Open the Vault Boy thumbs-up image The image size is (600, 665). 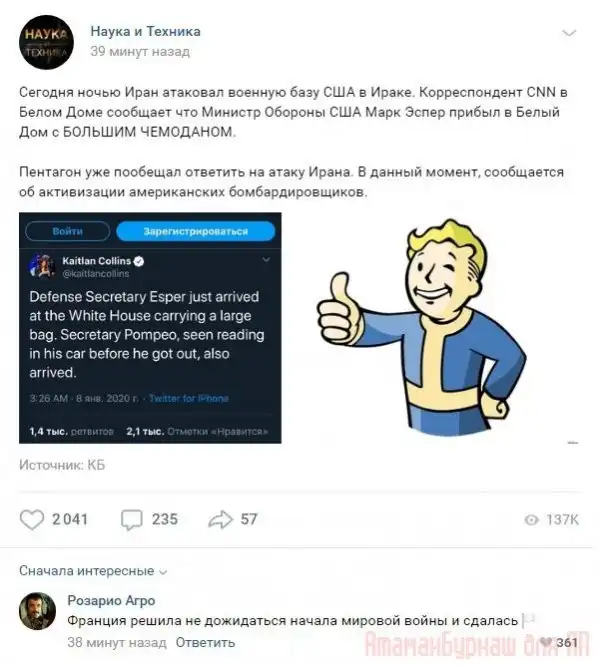pyautogui.click(x=422, y=327)
